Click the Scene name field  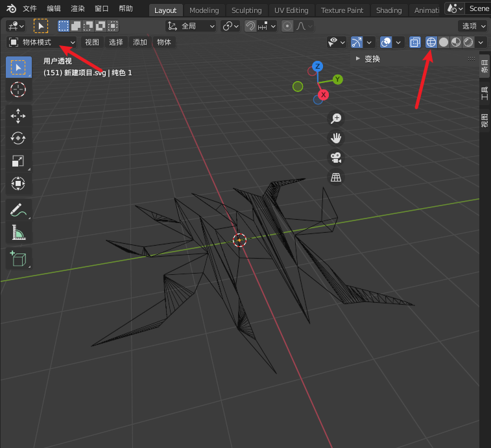click(x=479, y=8)
